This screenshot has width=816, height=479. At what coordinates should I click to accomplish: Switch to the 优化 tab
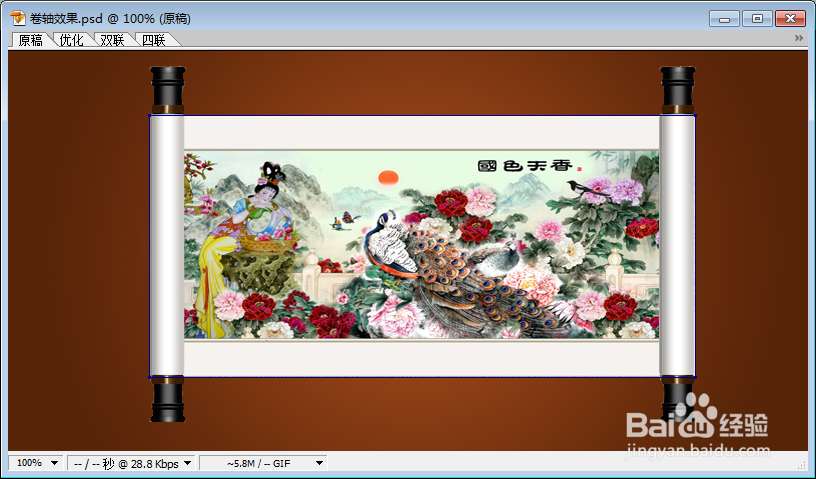point(71,40)
